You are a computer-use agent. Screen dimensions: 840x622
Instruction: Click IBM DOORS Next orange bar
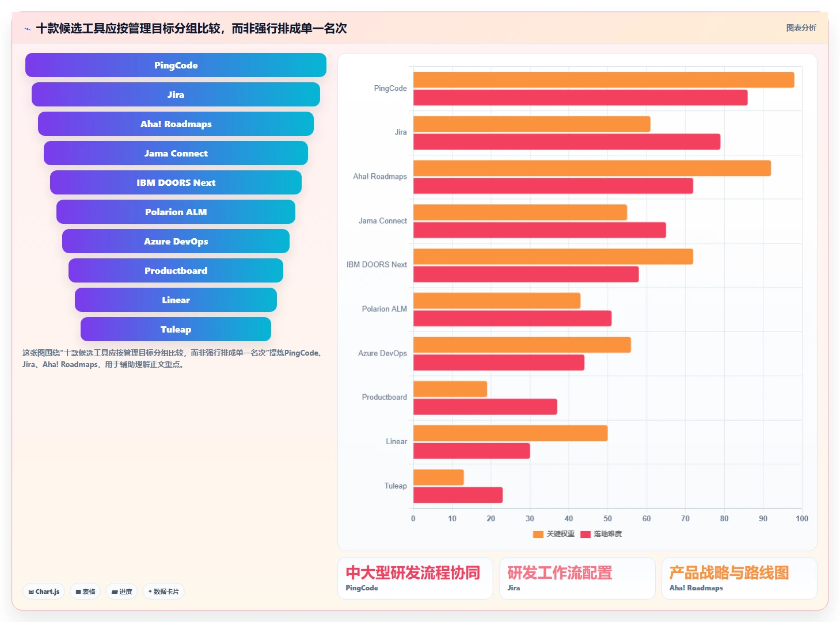[x=553, y=257]
